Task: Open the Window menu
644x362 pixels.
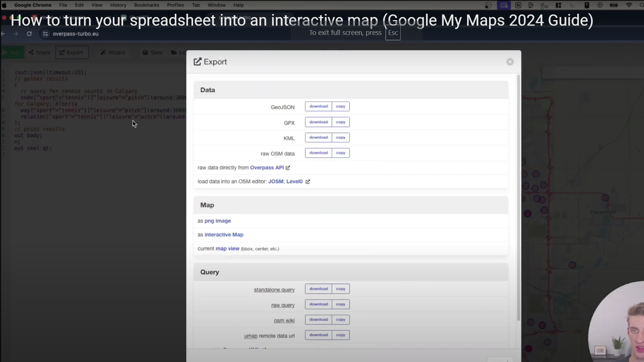Action: click(x=217, y=5)
